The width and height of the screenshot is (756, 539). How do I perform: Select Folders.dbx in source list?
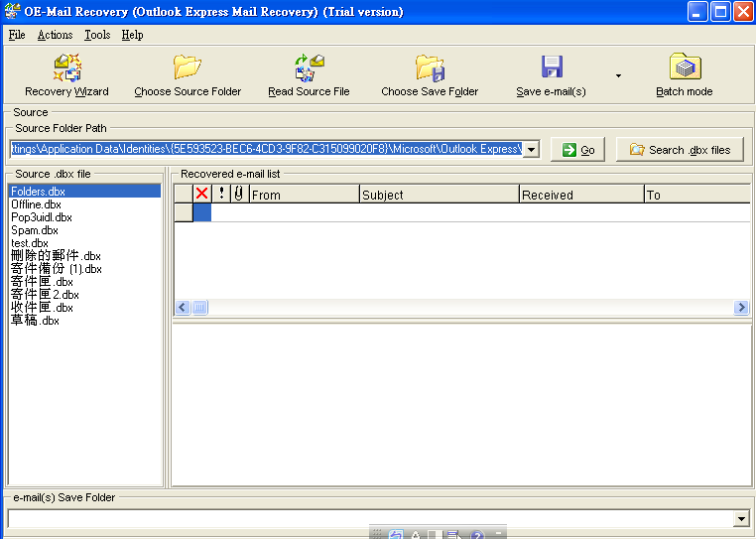(x=85, y=192)
